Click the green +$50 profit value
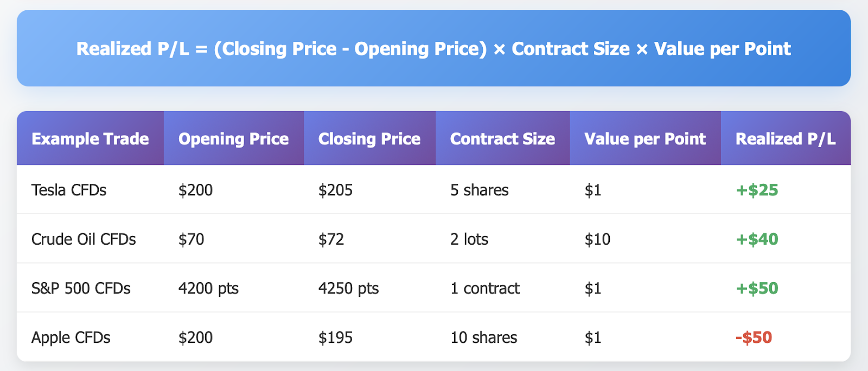 757,288
